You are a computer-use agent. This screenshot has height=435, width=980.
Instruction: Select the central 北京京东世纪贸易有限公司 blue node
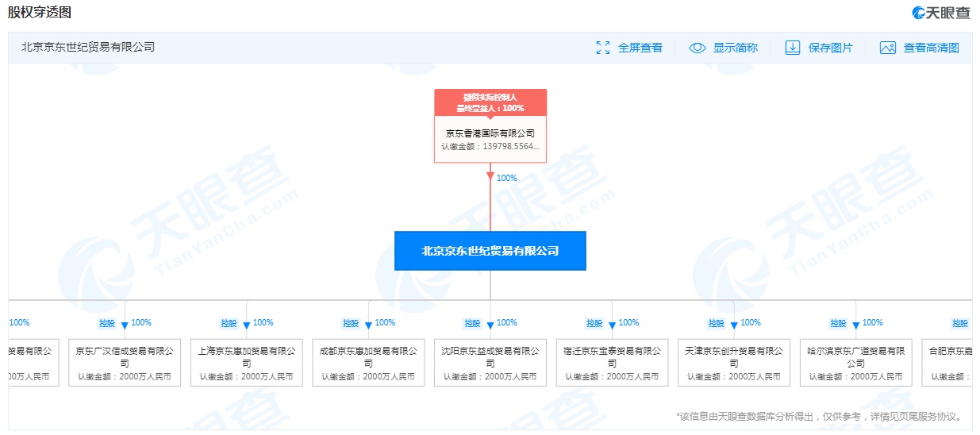coord(490,251)
